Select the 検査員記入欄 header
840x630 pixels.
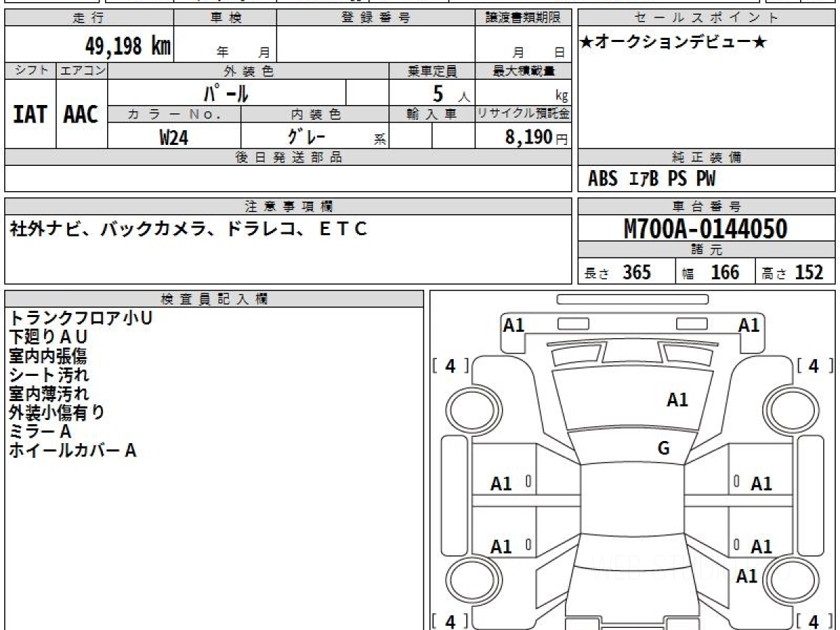point(214,299)
